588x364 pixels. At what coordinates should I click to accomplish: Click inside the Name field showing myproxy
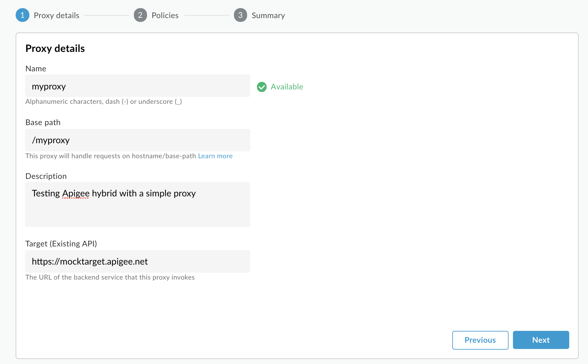(x=138, y=86)
